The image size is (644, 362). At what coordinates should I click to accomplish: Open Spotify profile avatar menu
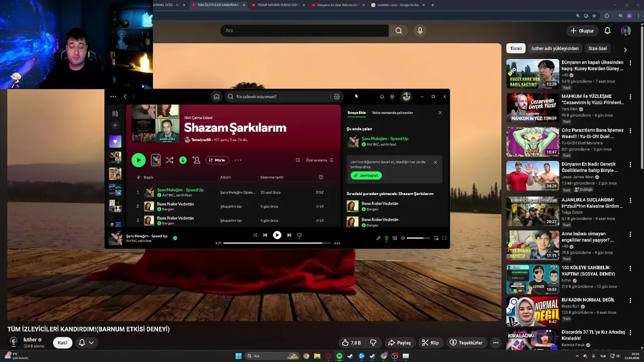coord(406,97)
